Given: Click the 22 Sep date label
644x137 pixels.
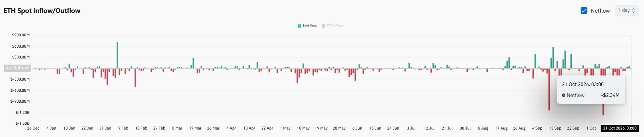Looking at the screenshot, I should pos(573,128).
